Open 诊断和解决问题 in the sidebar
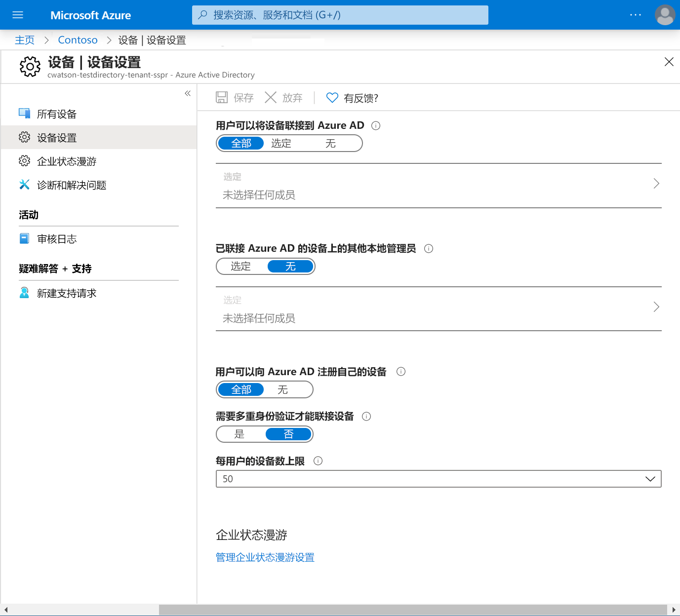This screenshot has height=616, width=680. 99,185
